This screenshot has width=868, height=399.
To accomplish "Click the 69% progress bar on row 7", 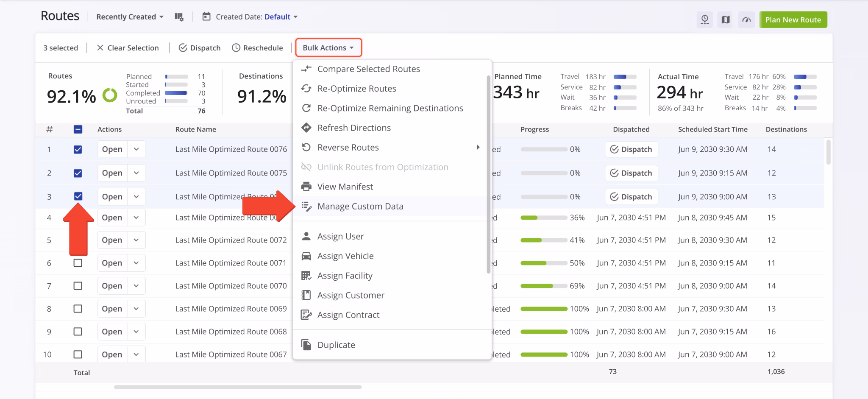I will (x=544, y=286).
